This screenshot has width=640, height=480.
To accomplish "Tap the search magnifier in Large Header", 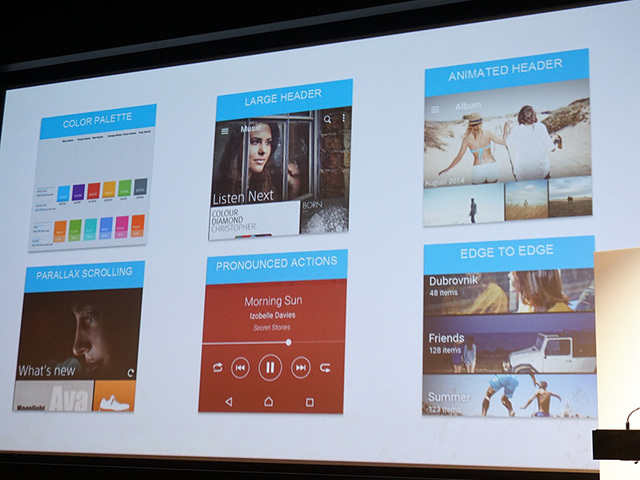I will pyautogui.click(x=327, y=119).
